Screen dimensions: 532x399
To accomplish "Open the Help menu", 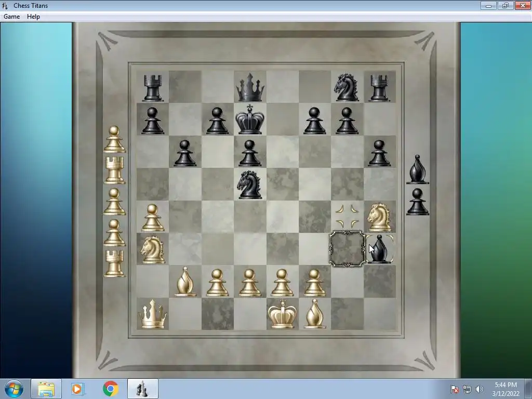I will 33,16.
